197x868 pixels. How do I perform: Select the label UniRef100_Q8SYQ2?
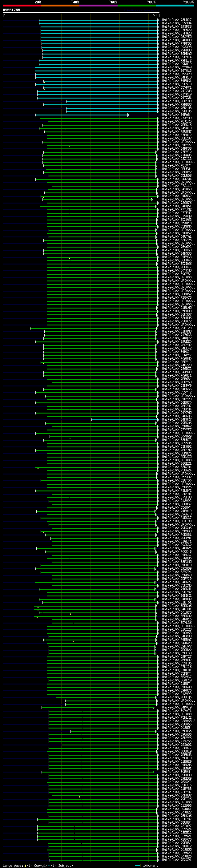pyautogui.click(x=177, y=345)
